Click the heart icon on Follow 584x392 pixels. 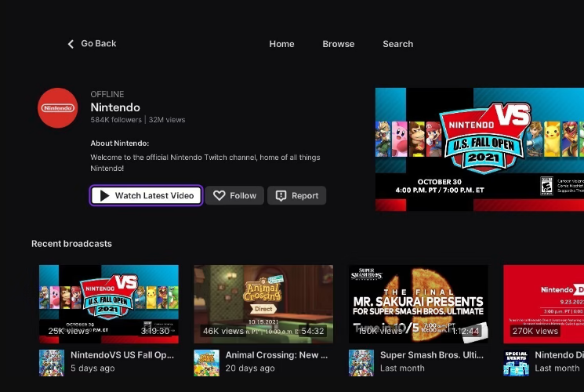pyautogui.click(x=219, y=196)
